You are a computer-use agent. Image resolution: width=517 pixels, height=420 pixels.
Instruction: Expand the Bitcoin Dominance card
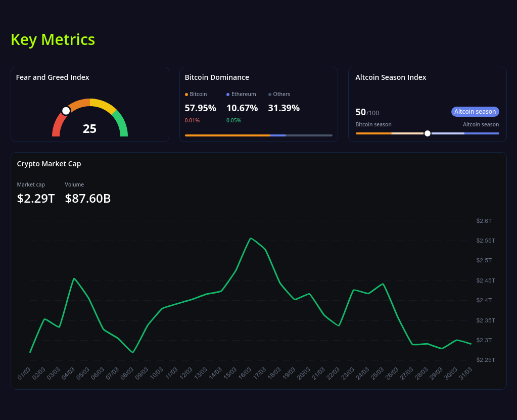(217, 77)
